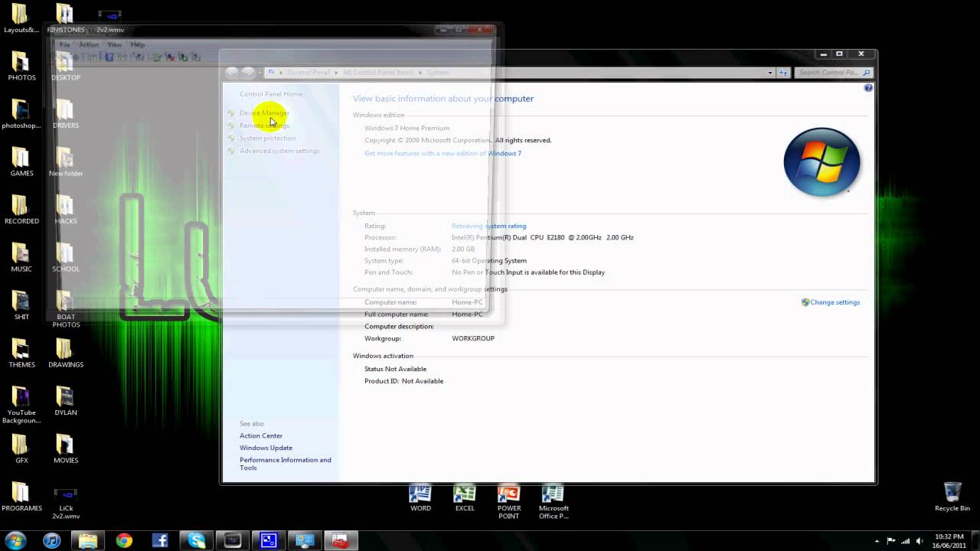The width and height of the screenshot is (980, 551).
Task: Open the POWER POINT desktop shortcut
Action: (509, 502)
